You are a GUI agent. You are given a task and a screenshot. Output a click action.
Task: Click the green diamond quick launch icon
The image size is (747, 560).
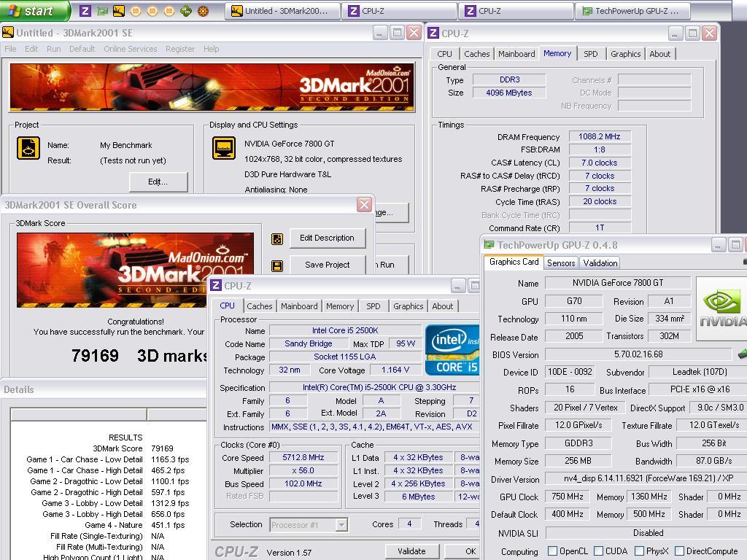pyautogui.click(x=186, y=10)
